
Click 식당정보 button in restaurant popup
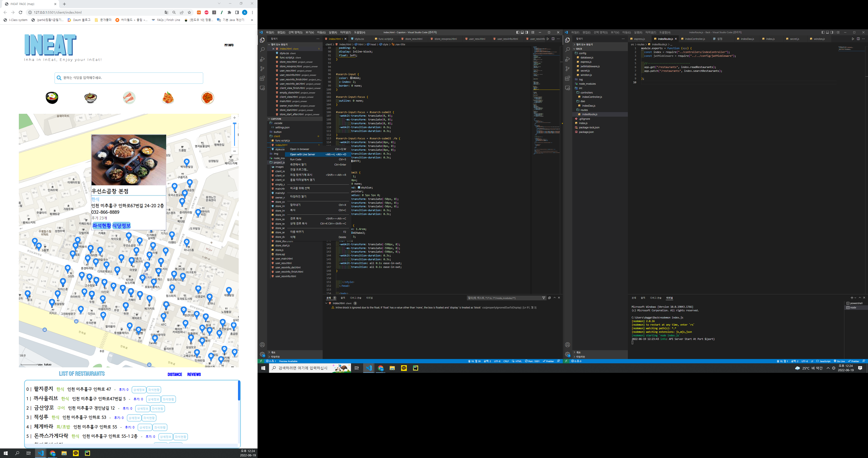click(x=121, y=225)
